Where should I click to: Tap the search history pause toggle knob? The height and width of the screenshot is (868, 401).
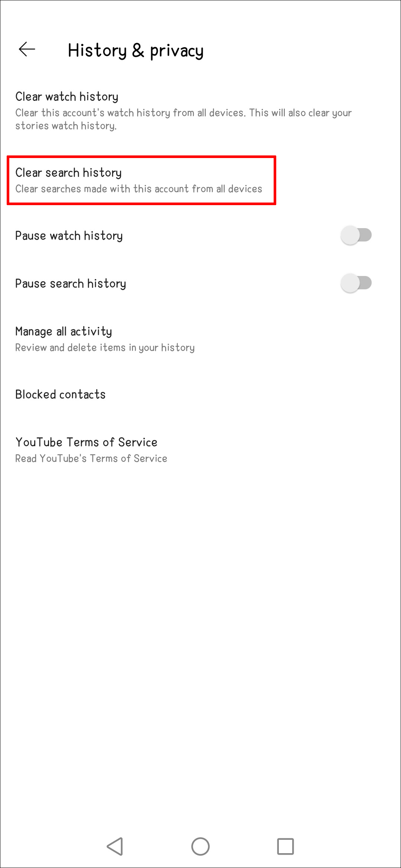pyautogui.click(x=349, y=283)
